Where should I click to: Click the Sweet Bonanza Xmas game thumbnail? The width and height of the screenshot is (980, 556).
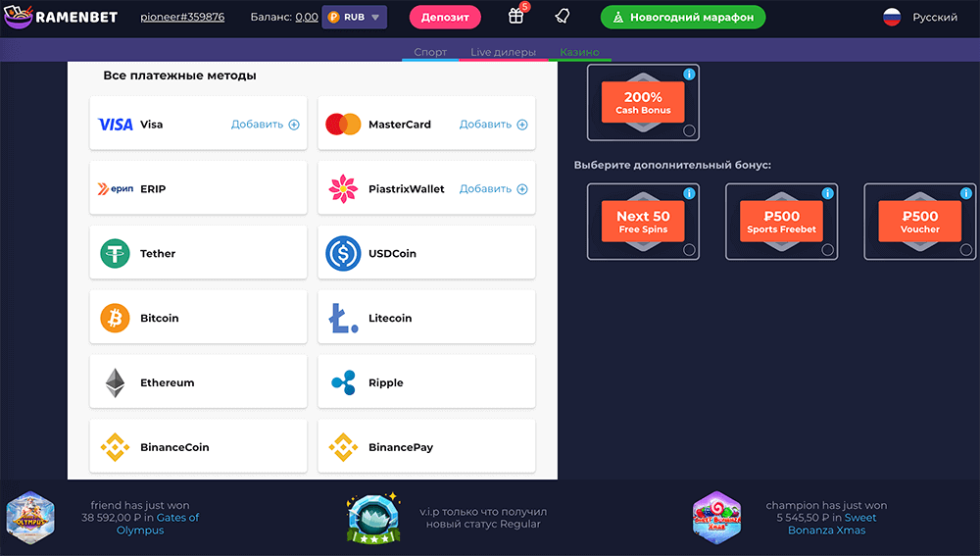pos(717,518)
